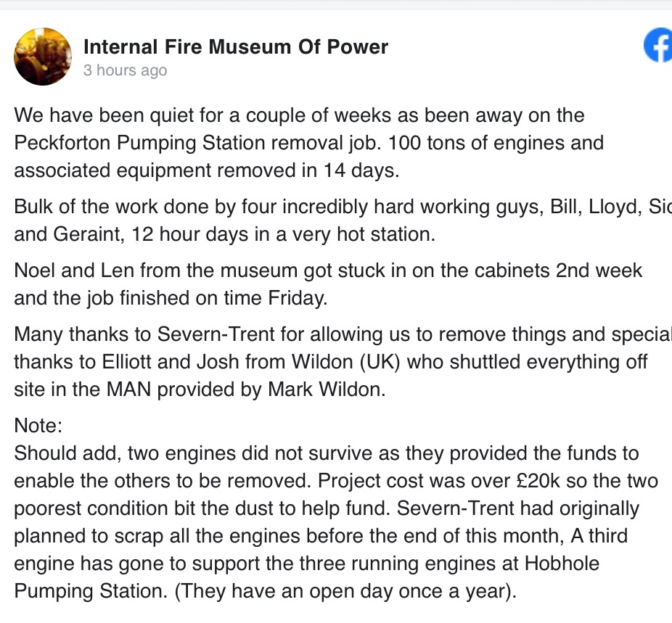672x623 pixels.
Task: Click the line starting 'Should add, two engines'
Action: pos(327,453)
